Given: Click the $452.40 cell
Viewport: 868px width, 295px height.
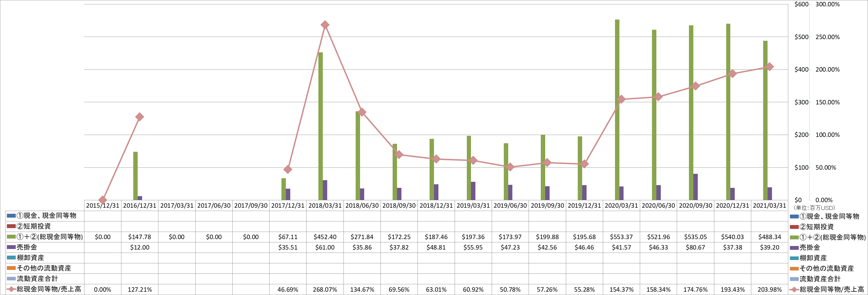Looking at the screenshot, I should (x=325, y=237).
